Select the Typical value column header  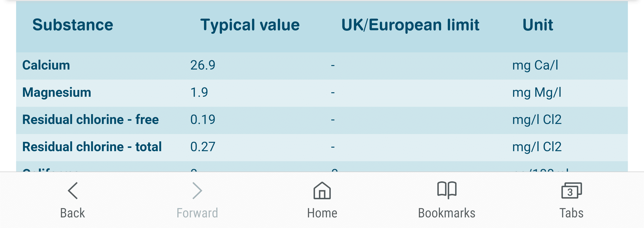click(x=250, y=25)
